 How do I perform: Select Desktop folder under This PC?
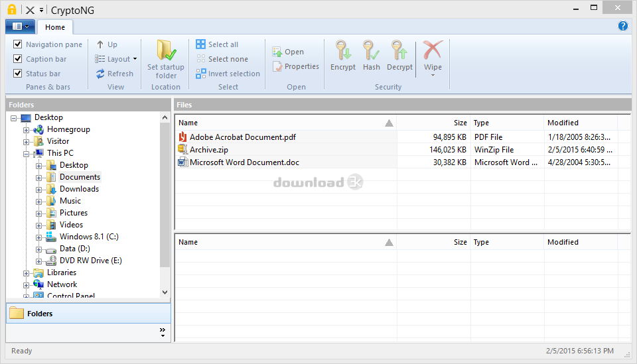point(74,165)
